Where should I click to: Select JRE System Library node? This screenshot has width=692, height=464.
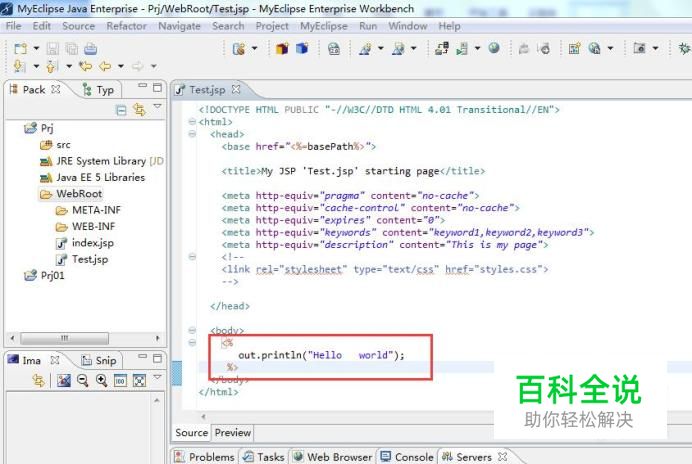click(x=102, y=161)
